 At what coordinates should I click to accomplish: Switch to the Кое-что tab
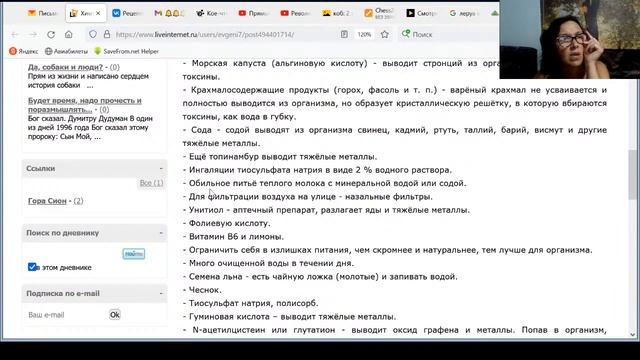(211, 13)
